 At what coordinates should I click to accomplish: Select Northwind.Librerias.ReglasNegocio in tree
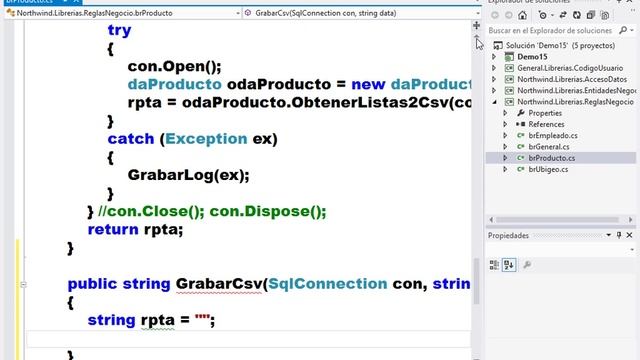(576, 102)
